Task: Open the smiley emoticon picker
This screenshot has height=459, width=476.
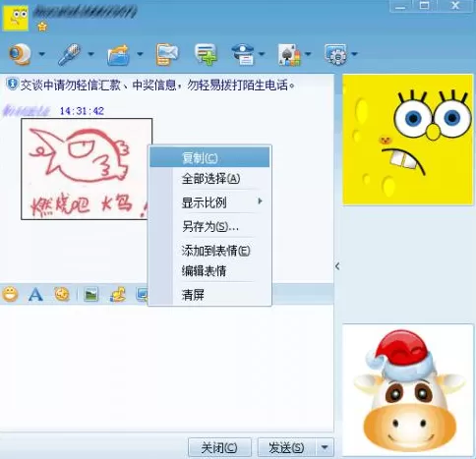Action: (x=10, y=294)
